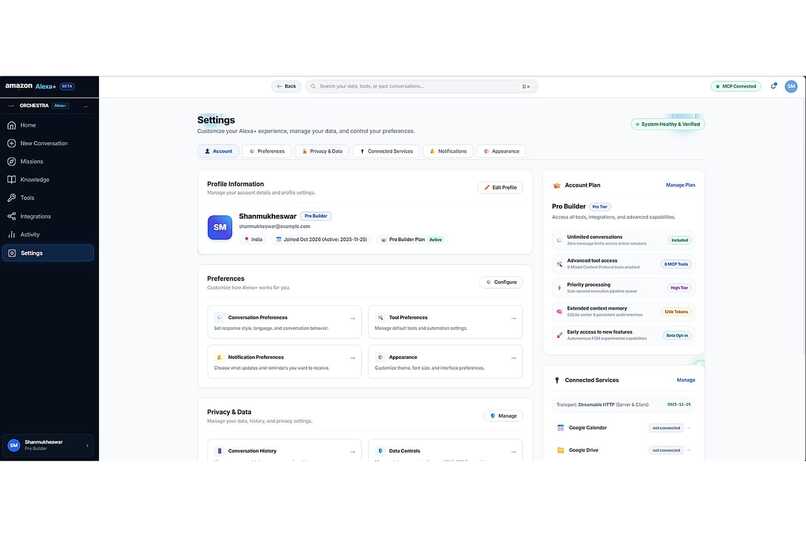Click the Google Drive not connected badge
This screenshot has width=806, height=537.
[666, 450]
